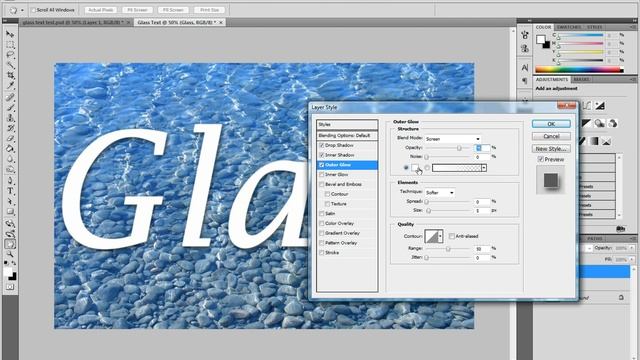640x360 pixels.
Task: Select the Hand tool in toolbox
Action: [10, 244]
